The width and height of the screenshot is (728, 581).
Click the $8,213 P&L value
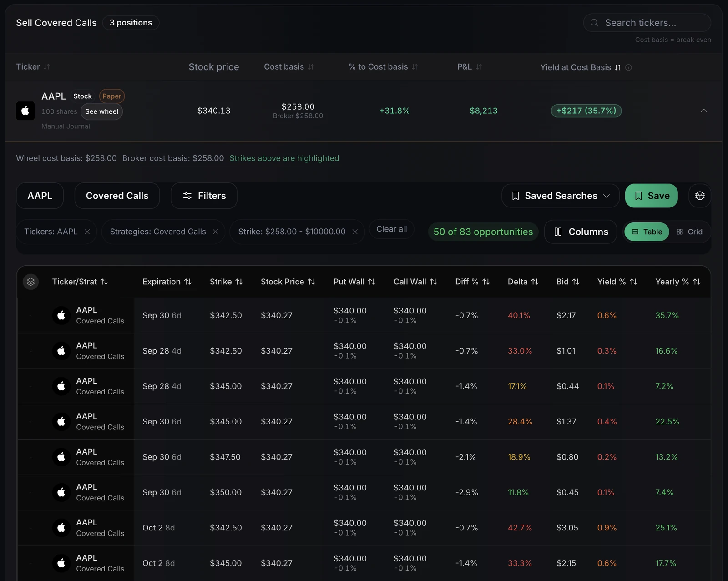[x=483, y=111]
